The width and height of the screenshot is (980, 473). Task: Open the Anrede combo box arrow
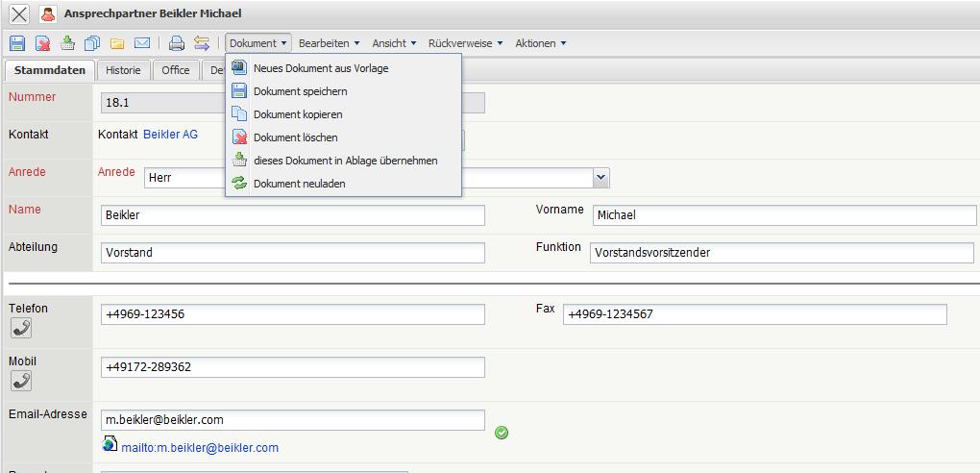(601, 178)
